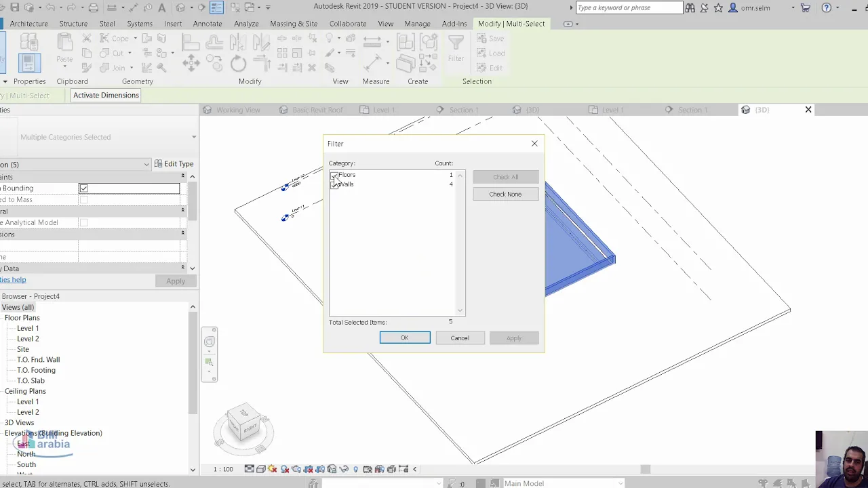Click the Activate Dimensions button

click(x=106, y=96)
